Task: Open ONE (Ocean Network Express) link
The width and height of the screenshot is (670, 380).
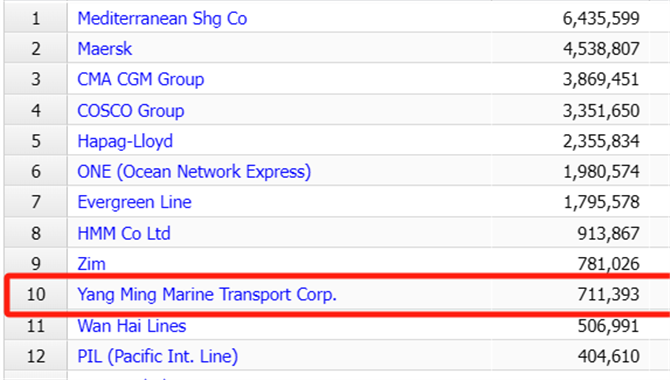Action: click(194, 171)
